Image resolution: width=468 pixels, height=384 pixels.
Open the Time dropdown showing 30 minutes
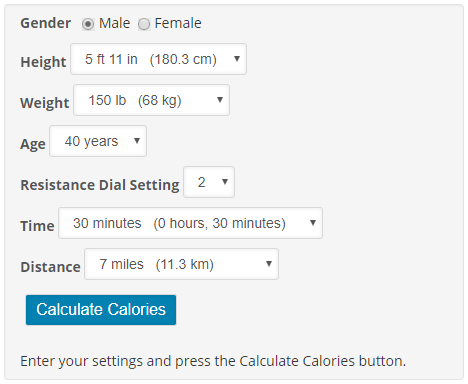190,223
